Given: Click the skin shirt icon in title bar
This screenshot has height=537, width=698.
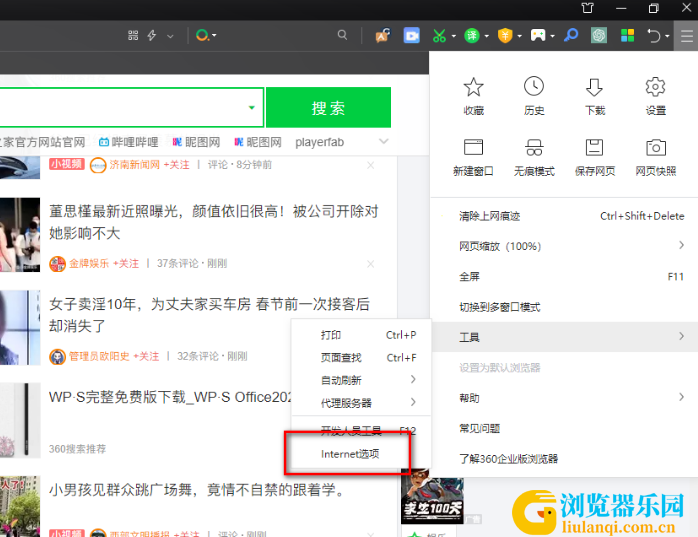Looking at the screenshot, I should pyautogui.click(x=588, y=8).
